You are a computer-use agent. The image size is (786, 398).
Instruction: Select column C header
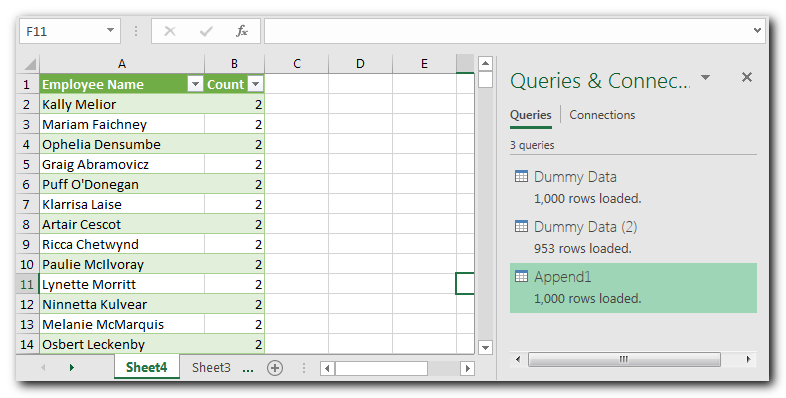pos(297,64)
